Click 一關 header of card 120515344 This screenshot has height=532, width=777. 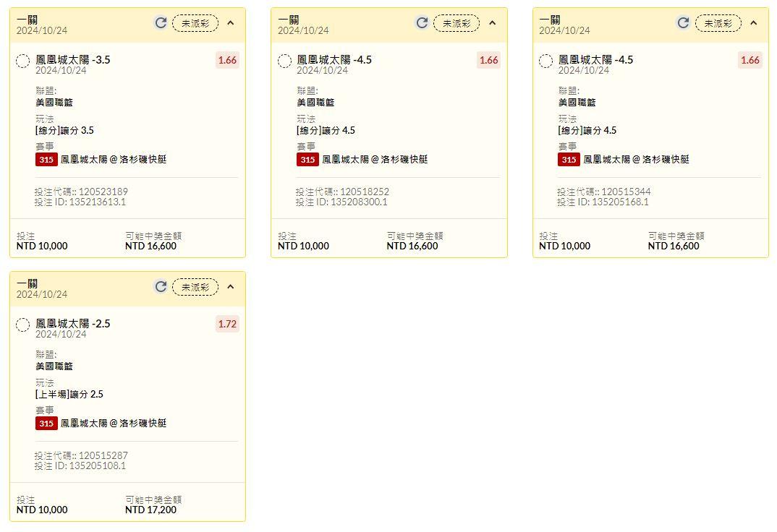tap(550, 20)
